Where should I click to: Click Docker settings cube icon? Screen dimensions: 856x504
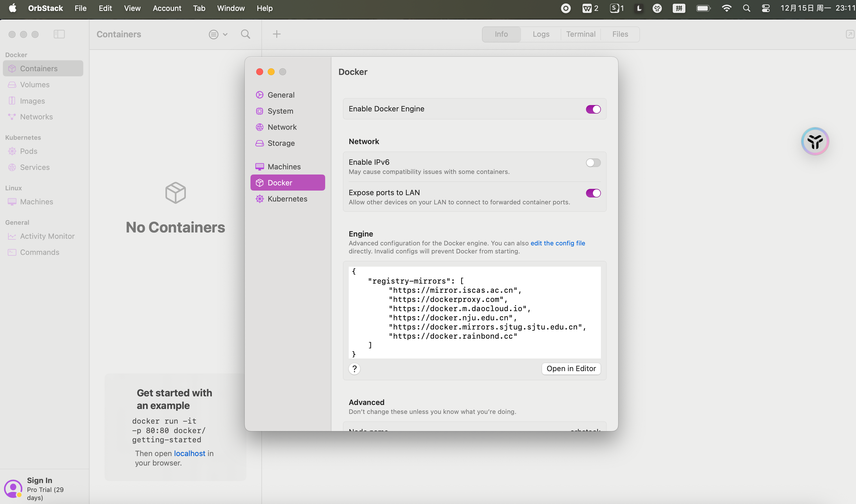click(260, 183)
